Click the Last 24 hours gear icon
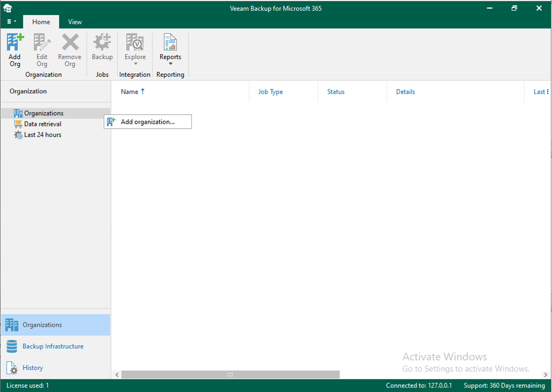Viewport: 552px width, 392px height. click(x=18, y=135)
